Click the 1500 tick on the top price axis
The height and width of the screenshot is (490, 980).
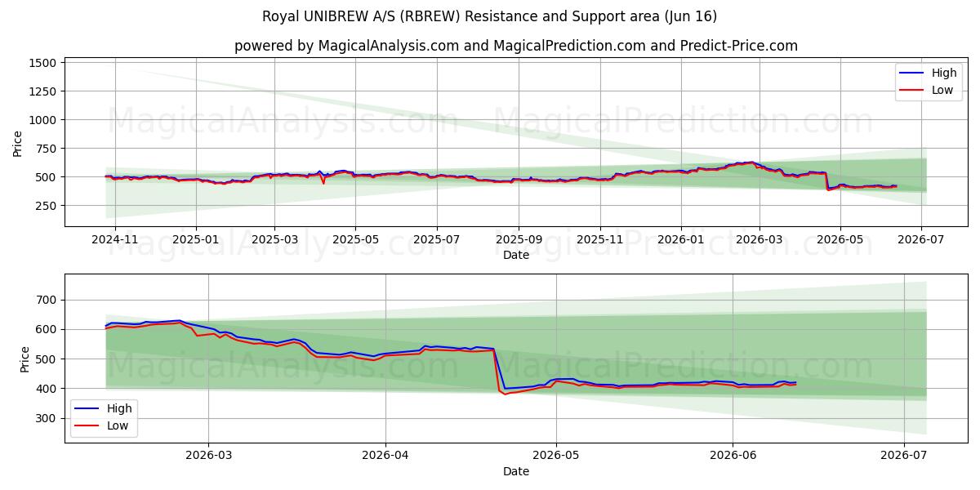[43, 63]
